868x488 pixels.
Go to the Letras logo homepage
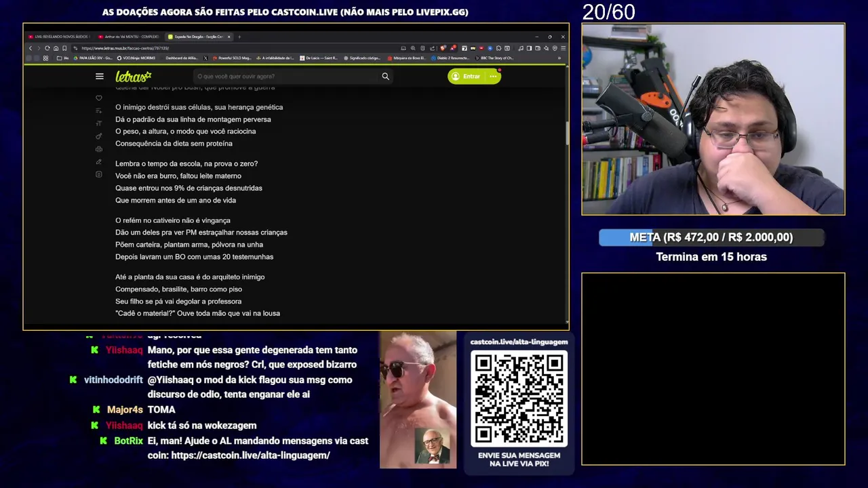tap(133, 77)
